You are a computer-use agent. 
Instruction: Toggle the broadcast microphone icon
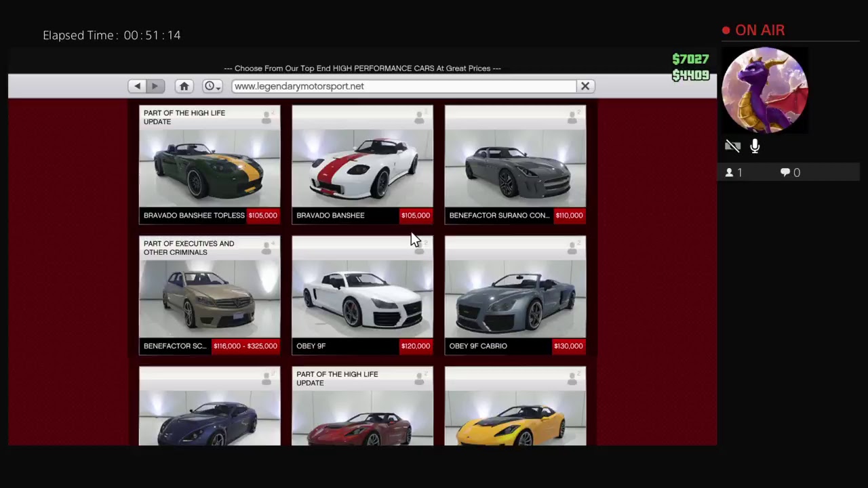pyautogui.click(x=755, y=146)
